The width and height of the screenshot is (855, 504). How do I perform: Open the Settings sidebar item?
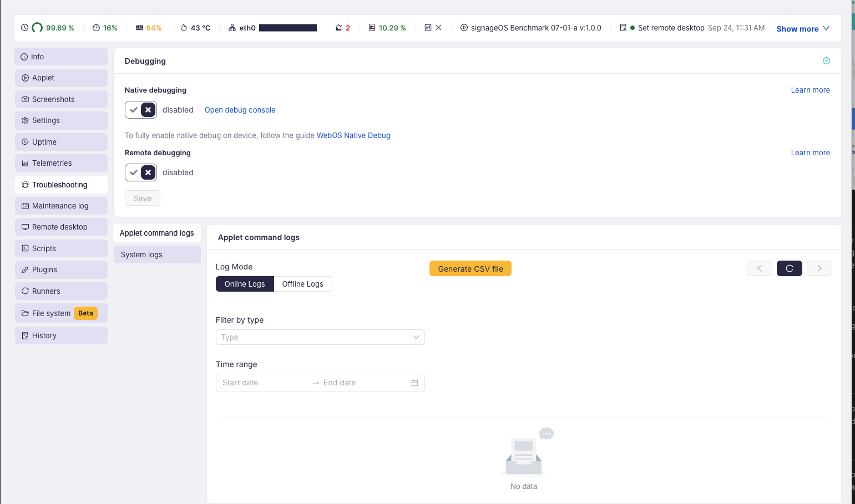coord(61,120)
